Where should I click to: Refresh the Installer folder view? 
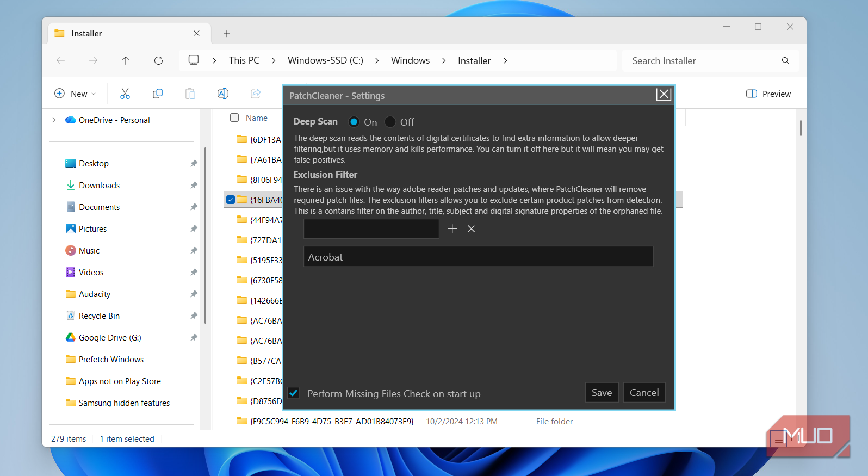pos(158,60)
